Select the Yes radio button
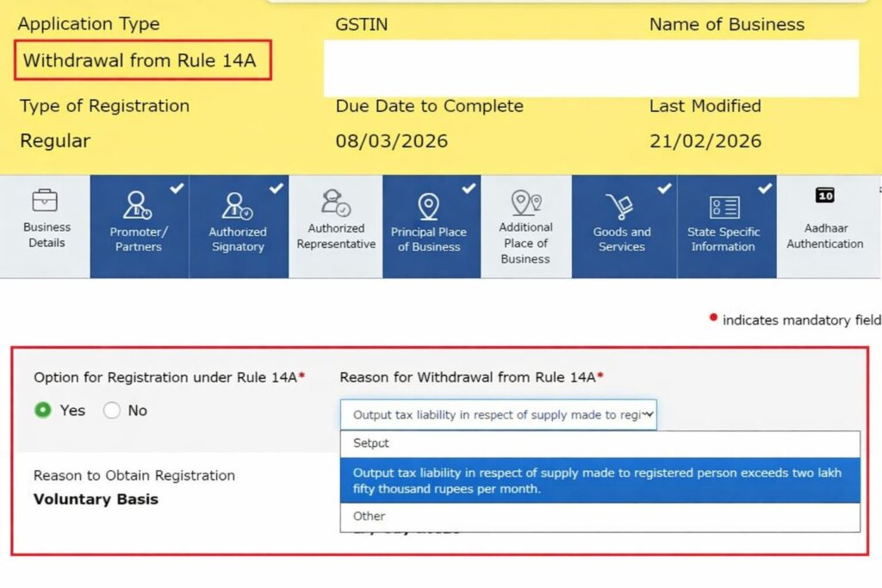 pos(42,411)
